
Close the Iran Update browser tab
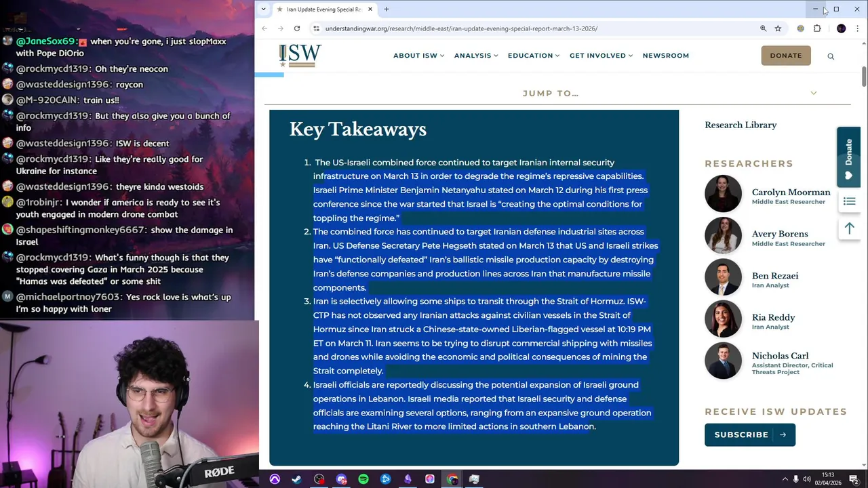click(x=370, y=9)
